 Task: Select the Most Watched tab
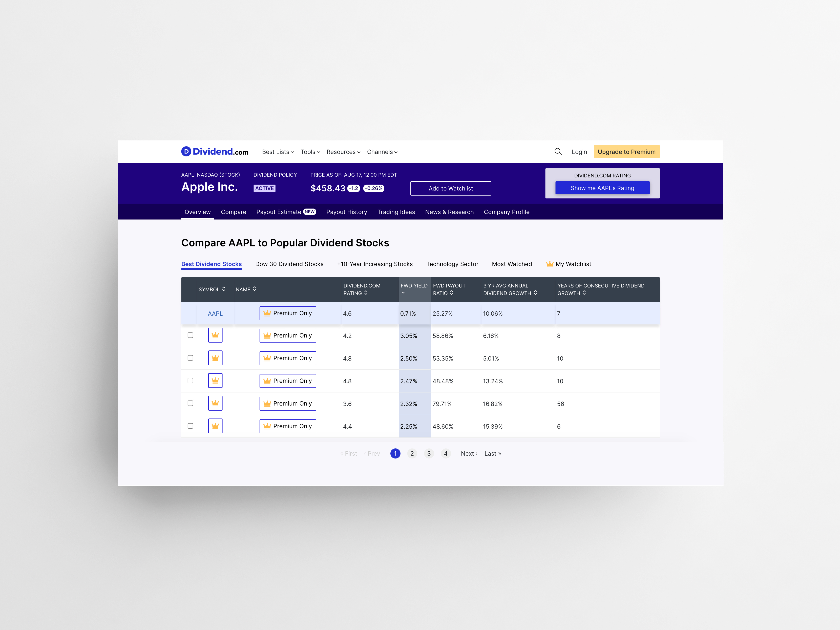coord(512,264)
